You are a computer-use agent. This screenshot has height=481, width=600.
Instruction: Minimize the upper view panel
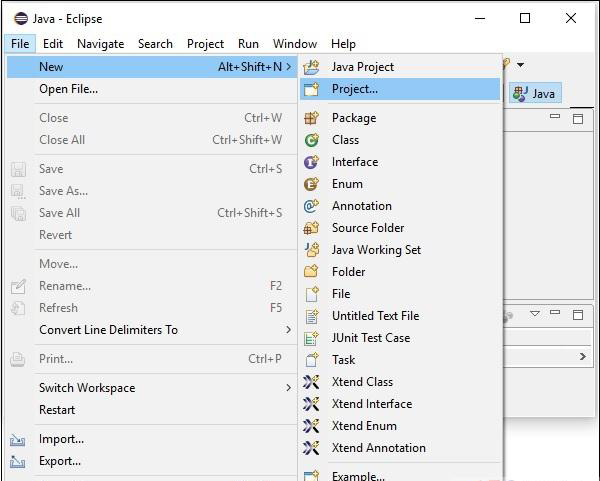[x=555, y=116]
